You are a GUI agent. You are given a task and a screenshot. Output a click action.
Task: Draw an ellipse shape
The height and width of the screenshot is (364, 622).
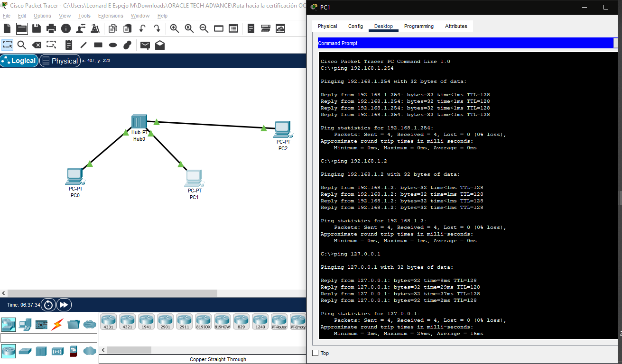[x=113, y=45]
